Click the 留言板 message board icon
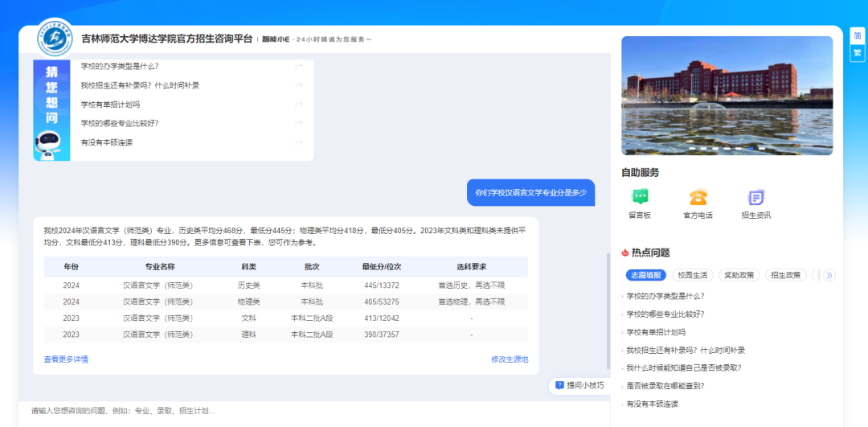This screenshot has width=868, height=427. [x=640, y=197]
